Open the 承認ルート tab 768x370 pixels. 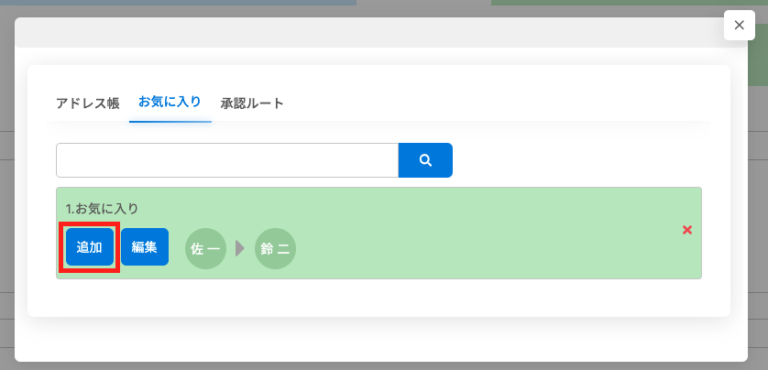252,103
